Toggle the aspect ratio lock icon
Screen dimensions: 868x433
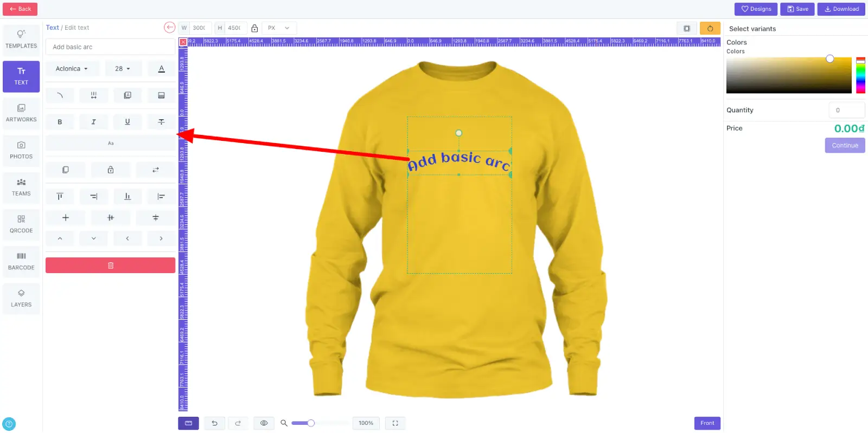pos(254,28)
